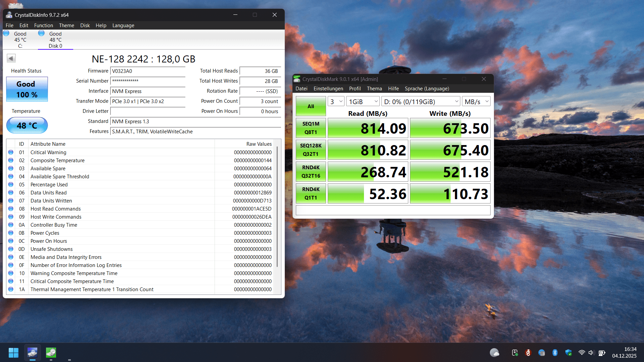
Task: Open the Function menu in CrystalDiskInfo
Action: pos(44,26)
